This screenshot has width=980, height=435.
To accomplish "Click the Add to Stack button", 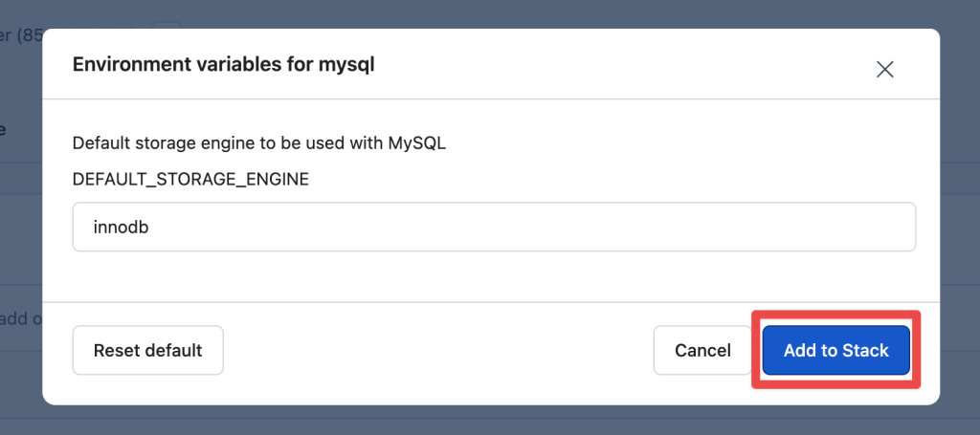I will pyautogui.click(x=835, y=350).
